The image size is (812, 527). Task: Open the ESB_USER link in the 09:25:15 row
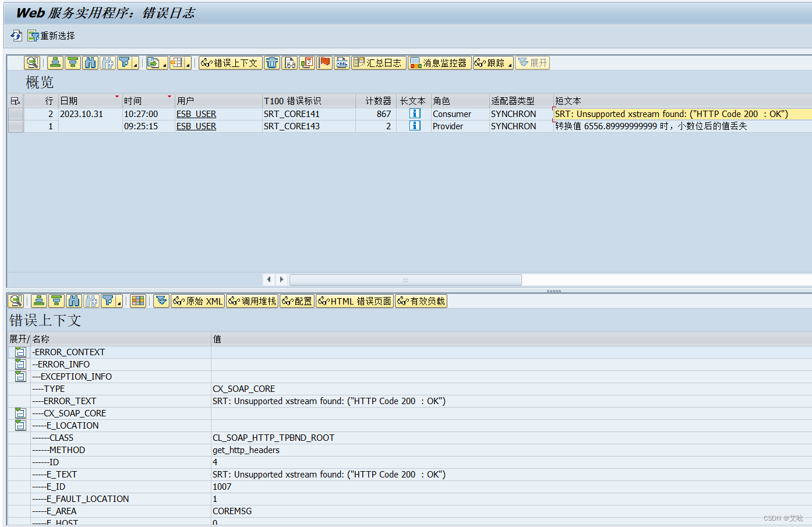point(196,126)
